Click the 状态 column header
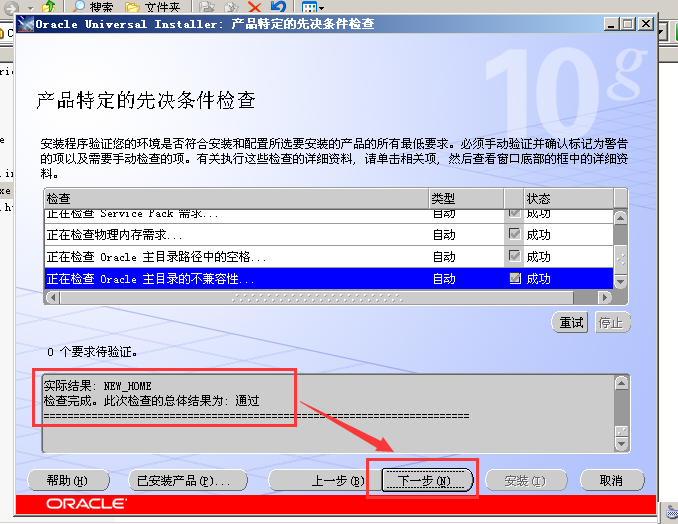 (568, 198)
